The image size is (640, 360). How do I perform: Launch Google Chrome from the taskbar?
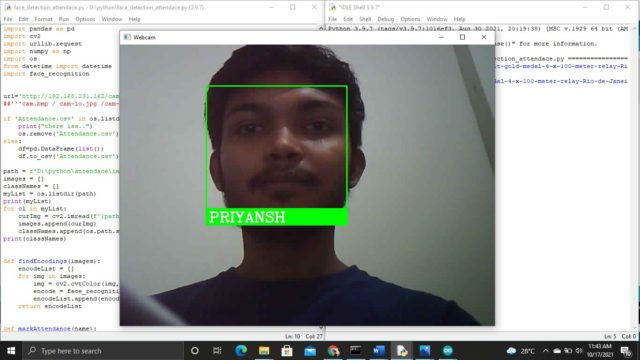333,351
